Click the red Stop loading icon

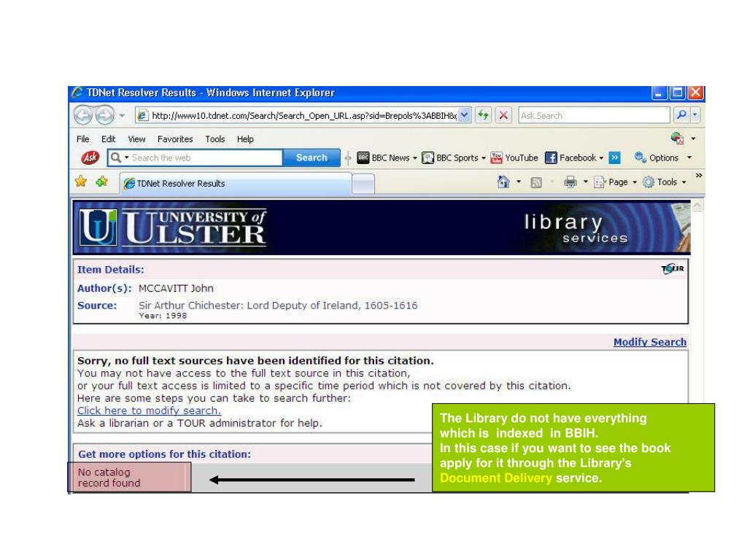click(x=503, y=115)
